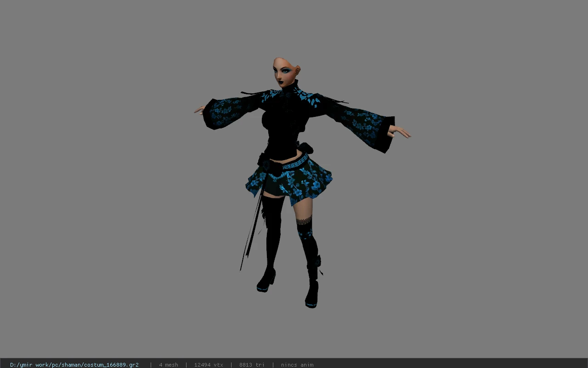Click the '4 mesh' status bar entry
Viewport: 588px width, 368px height.
pyautogui.click(x=169, y=365)
